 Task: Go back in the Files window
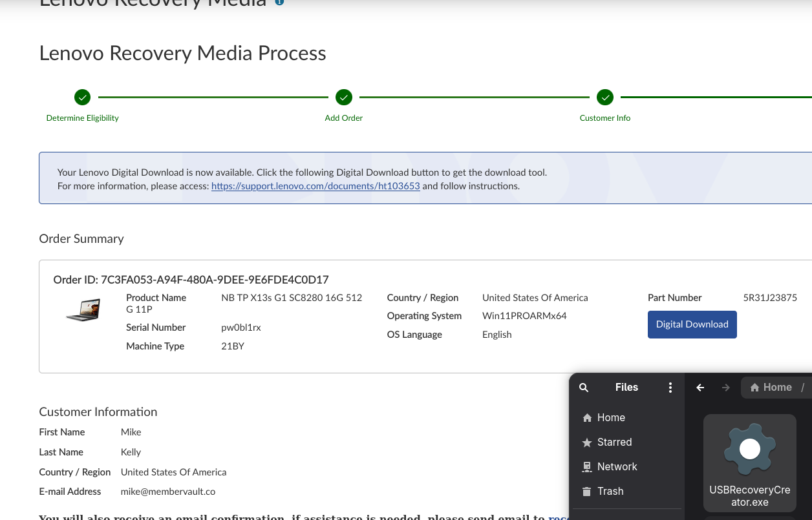click(700, 388)
